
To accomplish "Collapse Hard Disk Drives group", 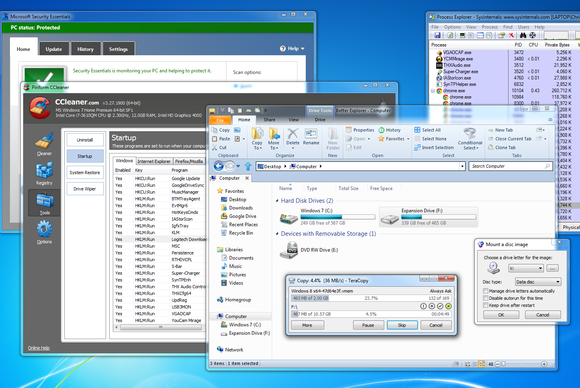I will (277, 201).
